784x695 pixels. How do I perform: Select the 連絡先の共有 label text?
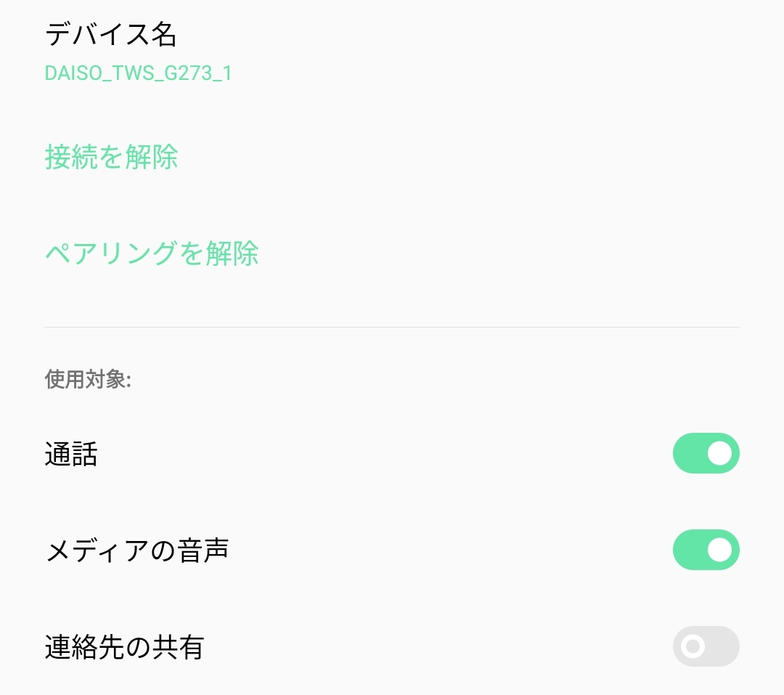[x=124, y=647]
